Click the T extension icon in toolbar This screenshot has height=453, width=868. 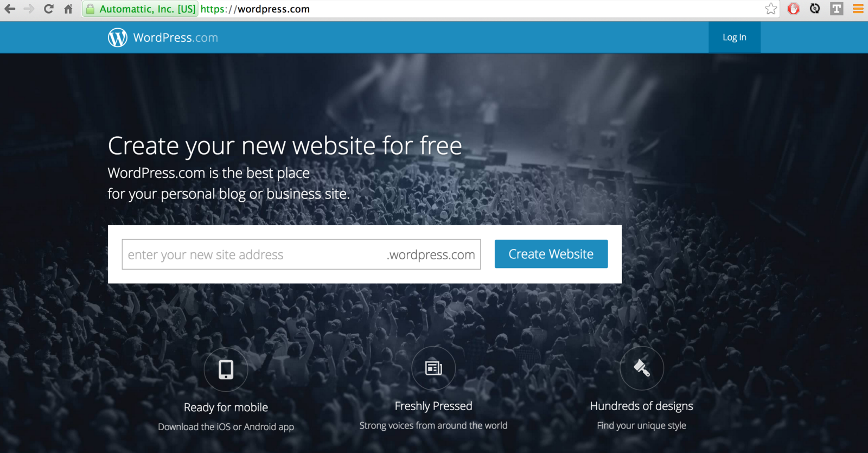tap(837, 9)
